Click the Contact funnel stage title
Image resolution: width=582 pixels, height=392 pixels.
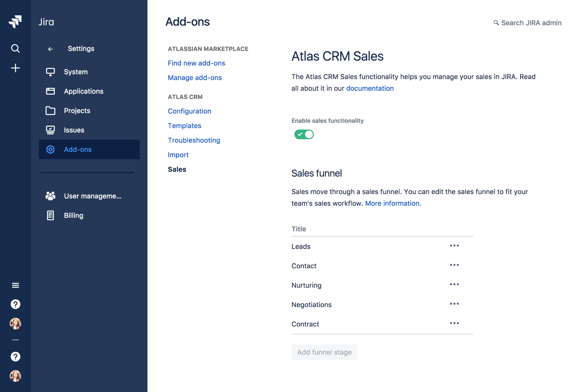tap(304, 266)
